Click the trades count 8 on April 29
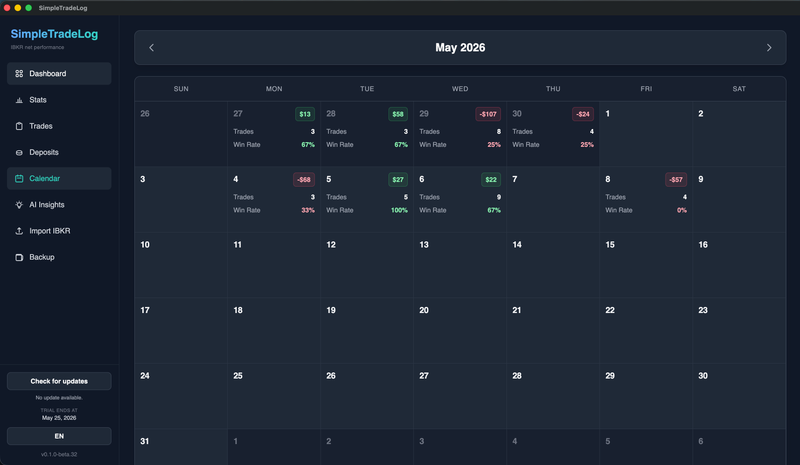Viewport: 800px width, 465px height. 498,132
